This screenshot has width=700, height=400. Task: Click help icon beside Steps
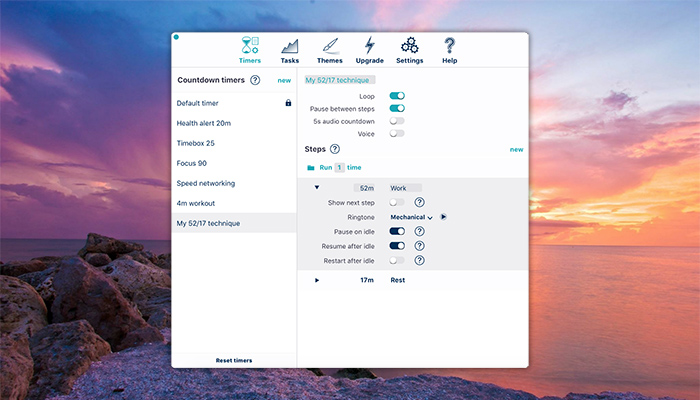334,149
